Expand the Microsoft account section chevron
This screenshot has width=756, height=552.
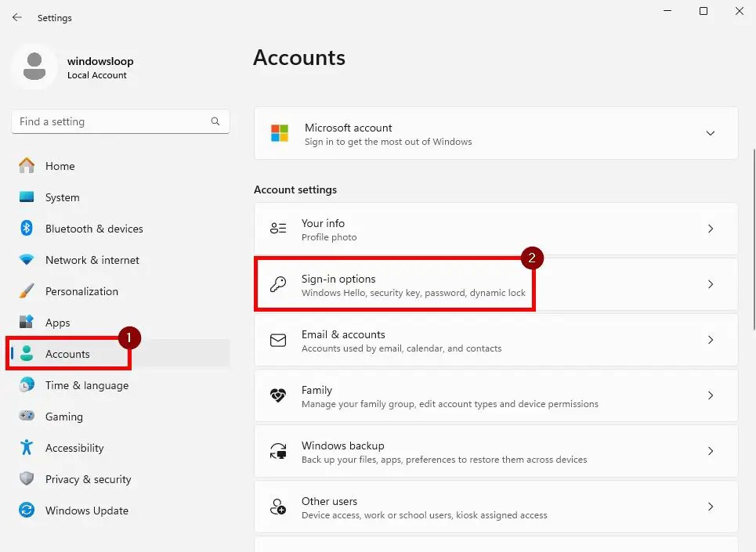point(711,133)
